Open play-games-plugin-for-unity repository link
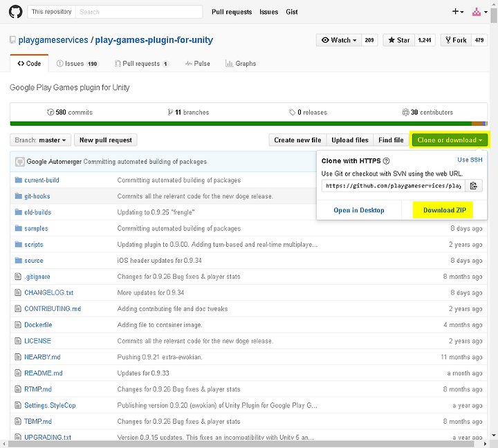498x448 pixels. pyautogui.click(x=154, y=40)
